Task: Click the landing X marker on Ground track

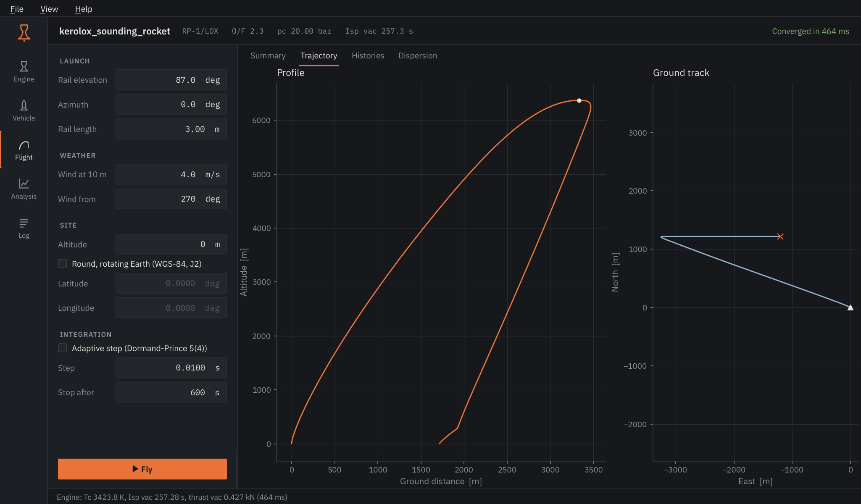Action: tap(780, 236)
